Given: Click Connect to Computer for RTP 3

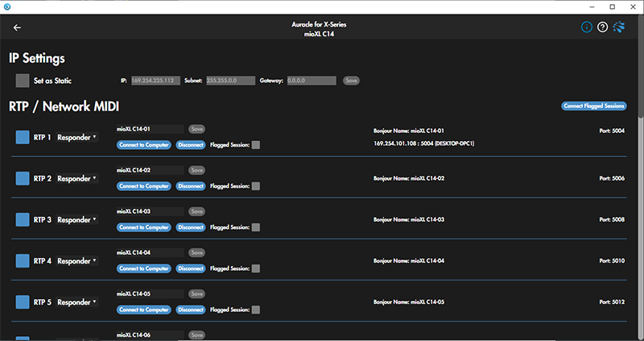Looking at the screenshot, I should coord(144,227).
